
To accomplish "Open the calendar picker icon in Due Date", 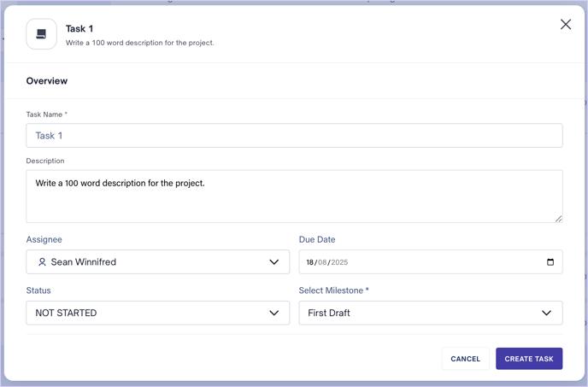I will click(550, 261).
